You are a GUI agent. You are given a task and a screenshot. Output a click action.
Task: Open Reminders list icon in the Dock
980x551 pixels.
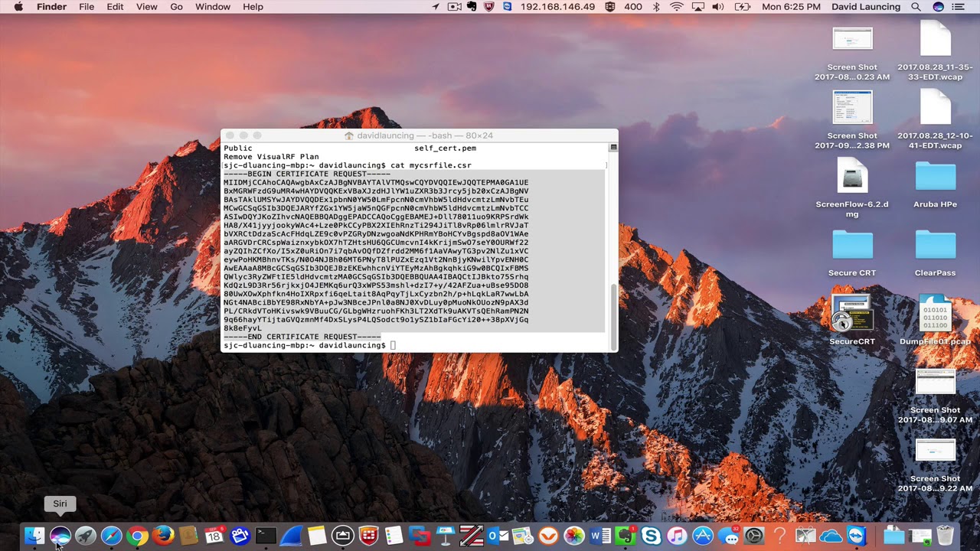394,536
